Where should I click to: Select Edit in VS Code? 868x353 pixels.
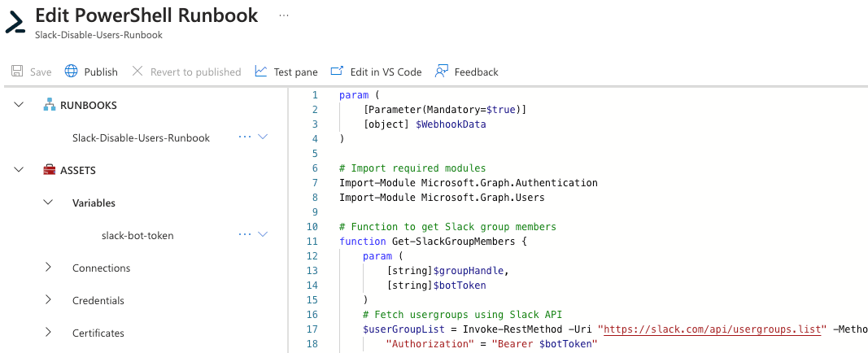point(376,72)
